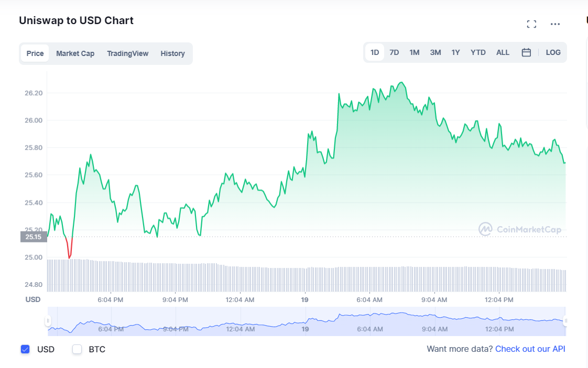Screen dimensions: 588x368
Task: Select the Price tab
Action: tap(35, 53)
